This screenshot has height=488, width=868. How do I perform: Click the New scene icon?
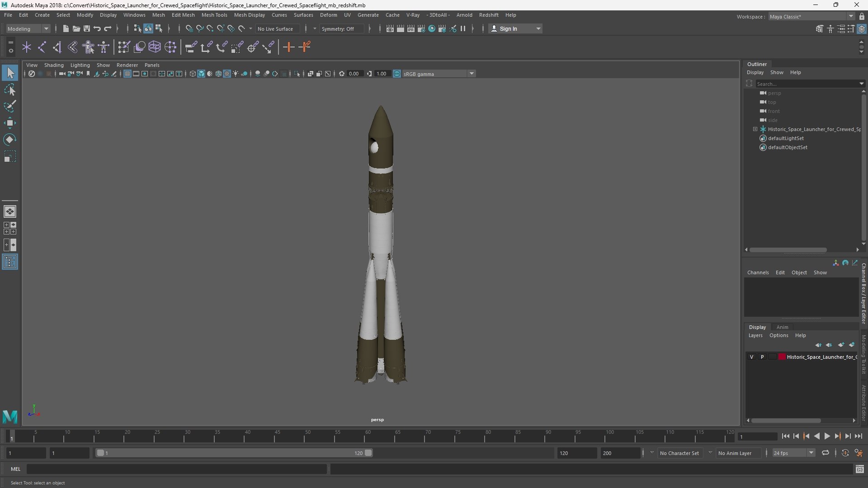point(66,28)
